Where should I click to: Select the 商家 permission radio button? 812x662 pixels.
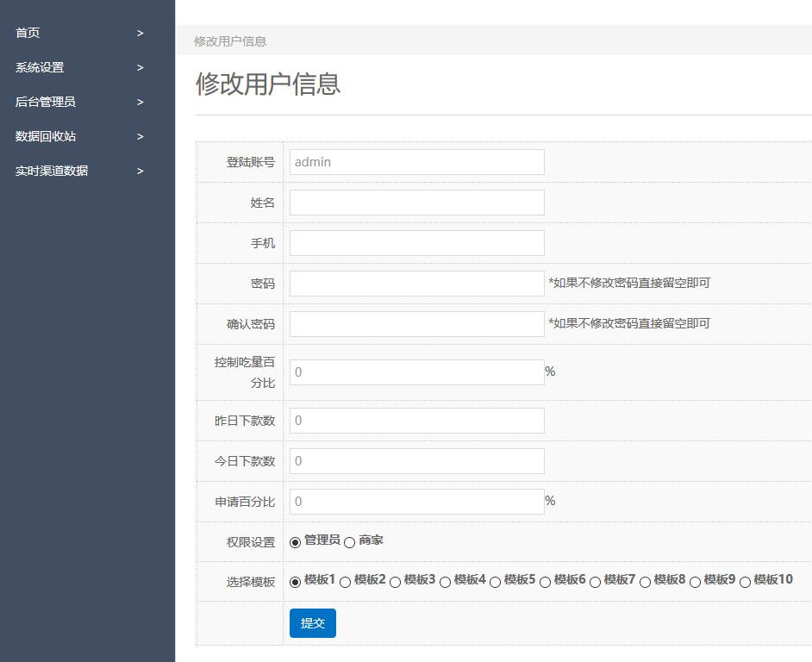click(349, 542)
